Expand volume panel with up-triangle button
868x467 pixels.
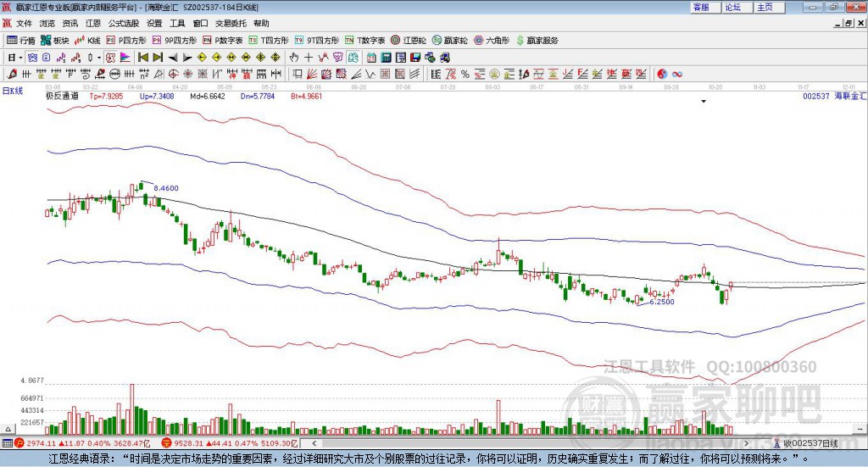(x=8, y=429)
